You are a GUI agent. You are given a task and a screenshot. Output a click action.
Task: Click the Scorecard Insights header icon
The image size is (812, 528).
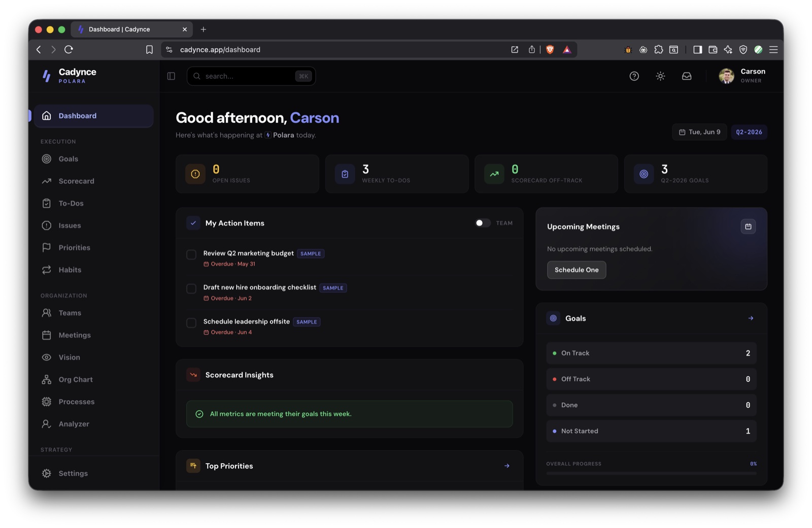click(193, 375)
